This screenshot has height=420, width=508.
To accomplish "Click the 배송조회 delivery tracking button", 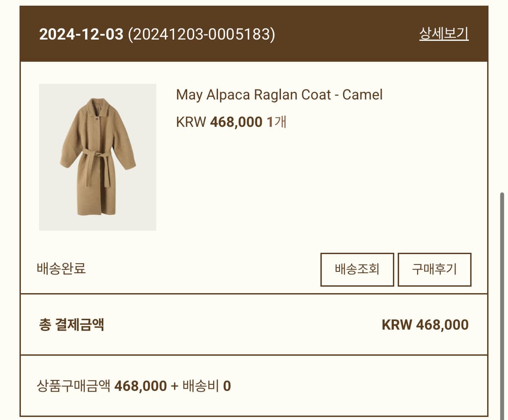I will coord(357,270).
